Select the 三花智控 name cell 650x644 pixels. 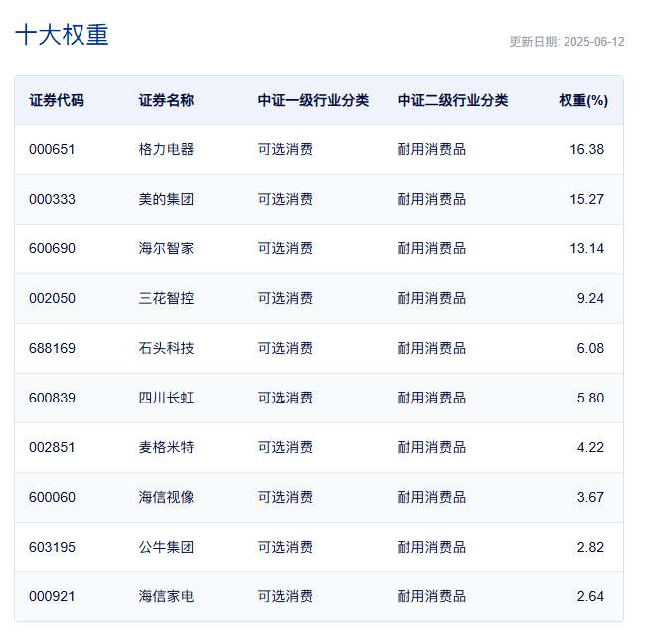pyautogui.click(x=166, y=298)
